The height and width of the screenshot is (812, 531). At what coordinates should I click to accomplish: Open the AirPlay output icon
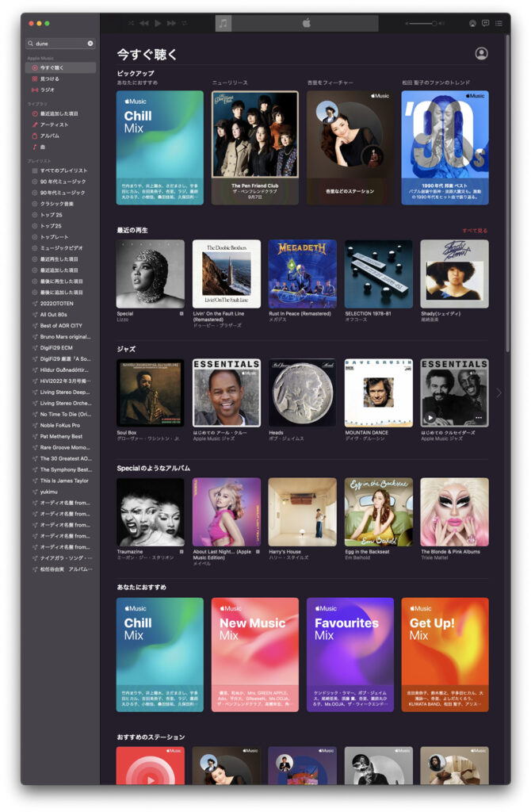pyautogui.click(x=472, y=23)
